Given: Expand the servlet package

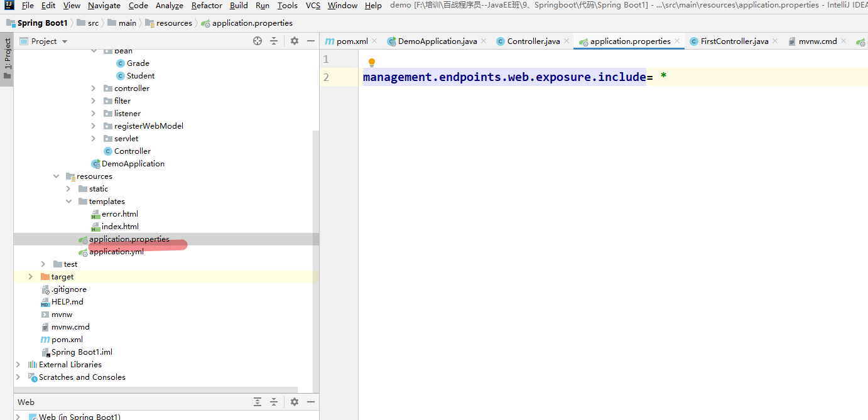Looking at the screenshot, I should click(x=94, y=138).
